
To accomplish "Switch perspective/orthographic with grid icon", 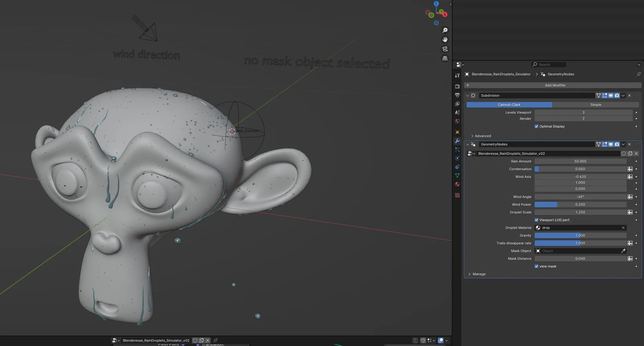I will 445,58.
